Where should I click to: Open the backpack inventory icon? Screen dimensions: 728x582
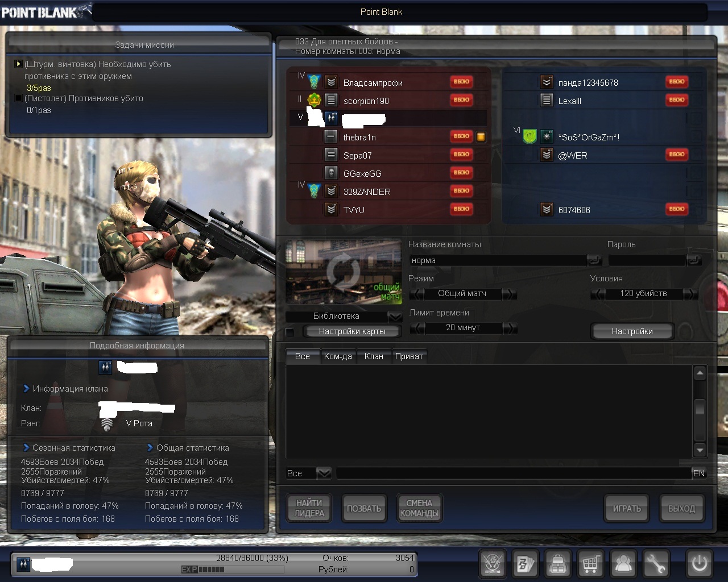(x=558, y=564)
